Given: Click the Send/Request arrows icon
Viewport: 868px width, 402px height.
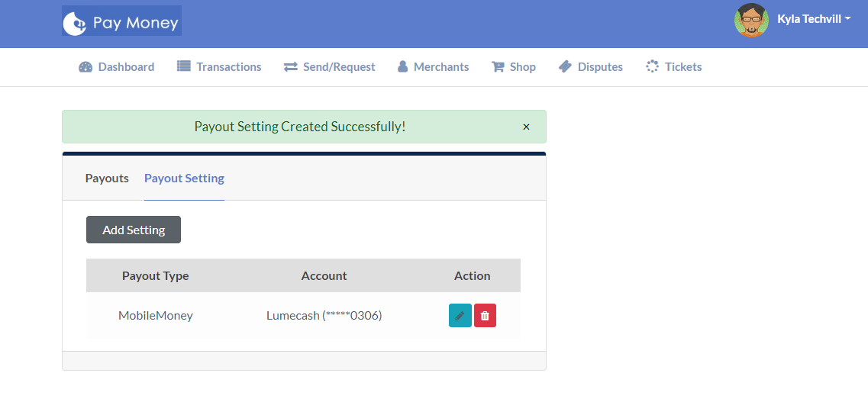Looking at the screenshot, I should 290,67.
